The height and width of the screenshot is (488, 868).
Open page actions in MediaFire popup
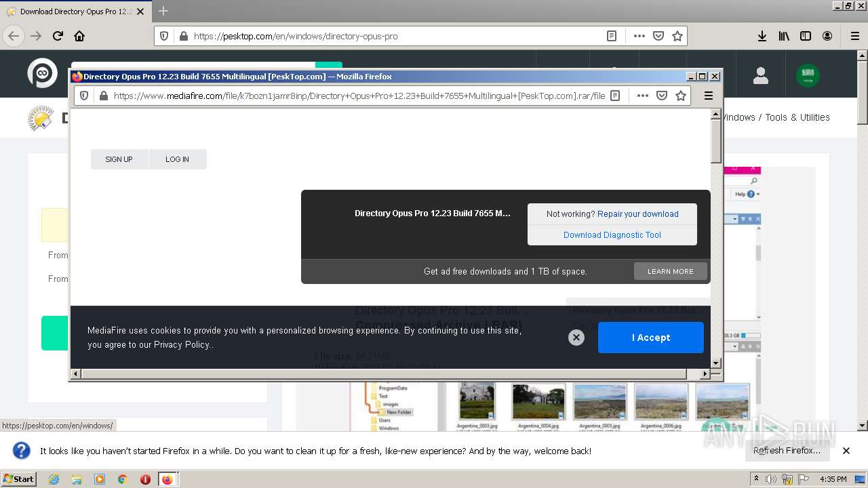tap(642, 96)
